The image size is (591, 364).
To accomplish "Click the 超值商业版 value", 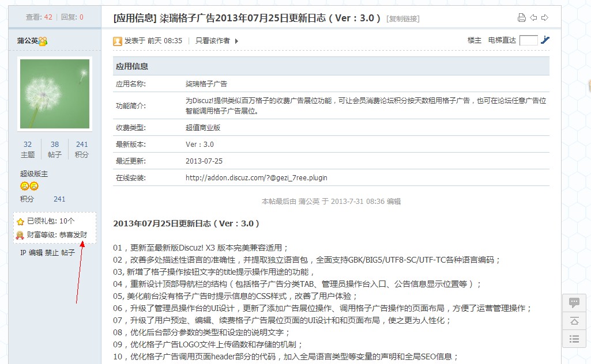I will tap(203, 128).
